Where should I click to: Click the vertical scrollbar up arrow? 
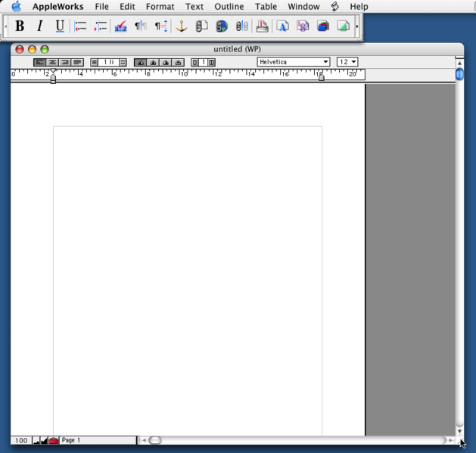(x=459, y=63)
